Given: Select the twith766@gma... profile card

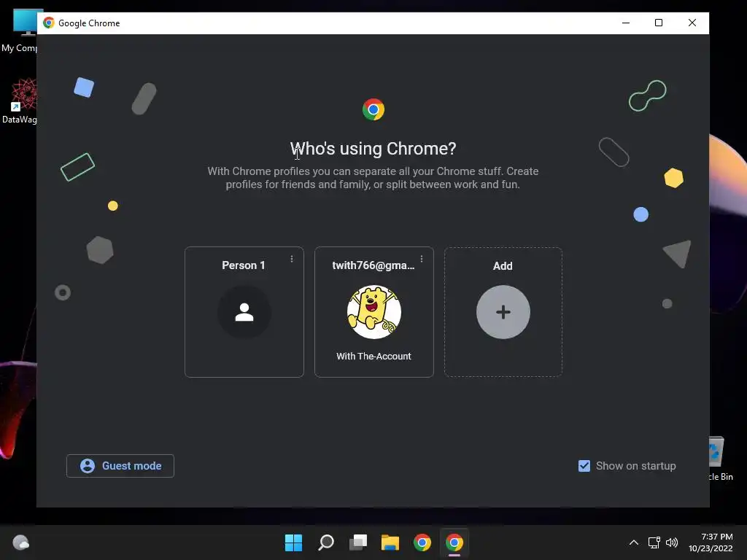Looking at the screenshot, I should (374, 312).
